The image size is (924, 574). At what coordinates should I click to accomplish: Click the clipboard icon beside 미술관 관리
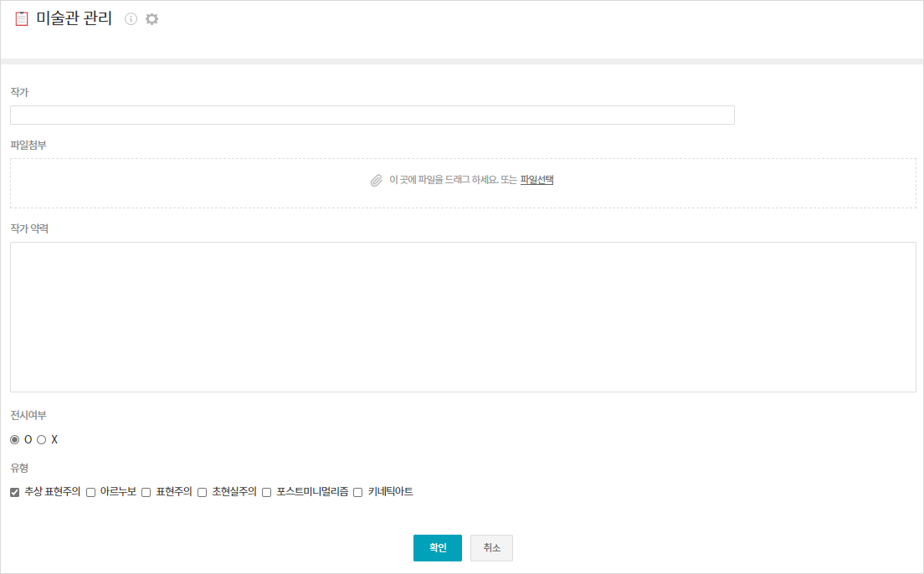pyautogui.click(x=22, y=19)
